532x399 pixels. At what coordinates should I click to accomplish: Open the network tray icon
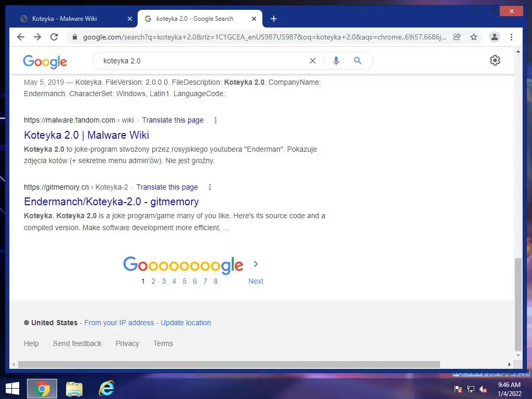[x=471, y=389]
